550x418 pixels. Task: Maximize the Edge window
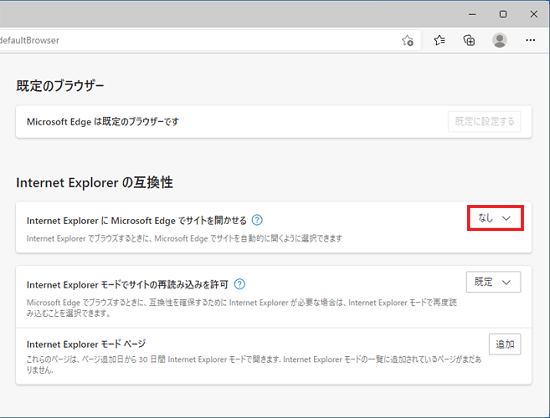[x=503, y=14]
